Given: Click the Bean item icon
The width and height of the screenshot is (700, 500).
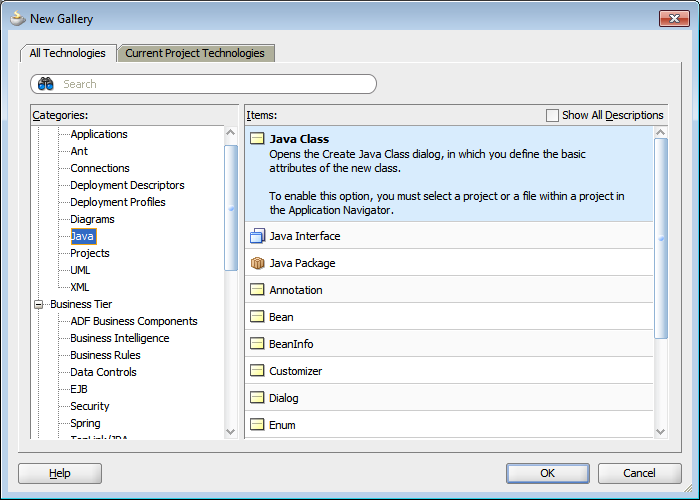Looking at the screenshot, I should [x=257, y=317].
